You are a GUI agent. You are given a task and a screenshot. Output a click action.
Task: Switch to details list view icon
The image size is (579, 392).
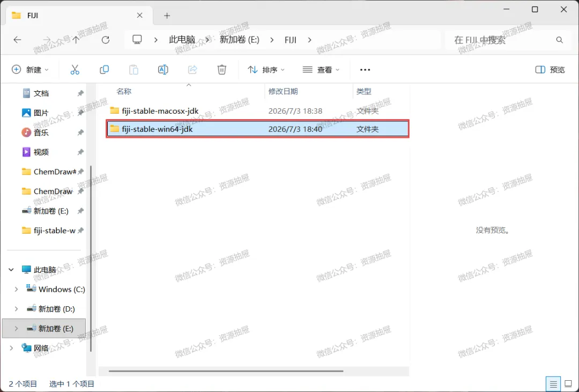(553, 384)
